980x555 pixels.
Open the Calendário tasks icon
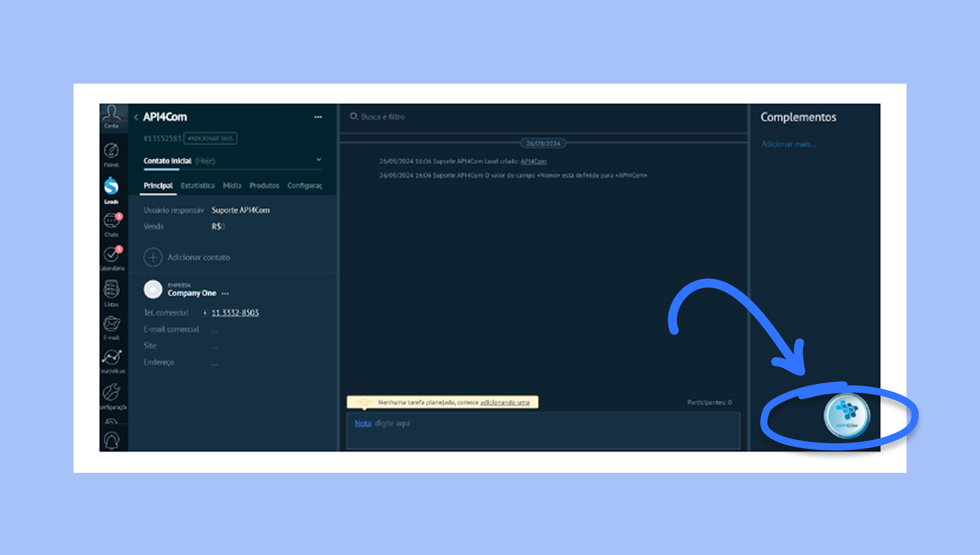pos(111,254)
